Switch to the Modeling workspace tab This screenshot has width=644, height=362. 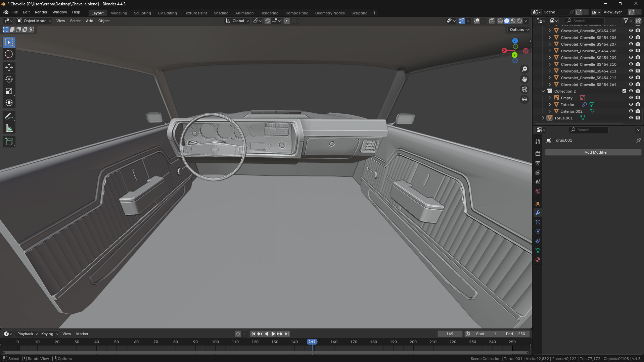pos(119,13)
